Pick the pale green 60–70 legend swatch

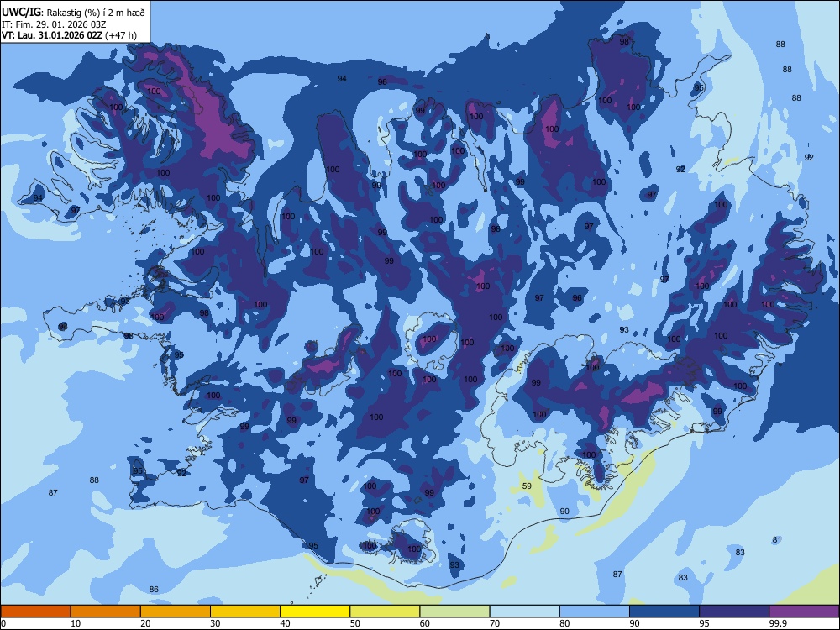(x=454, y=612)
